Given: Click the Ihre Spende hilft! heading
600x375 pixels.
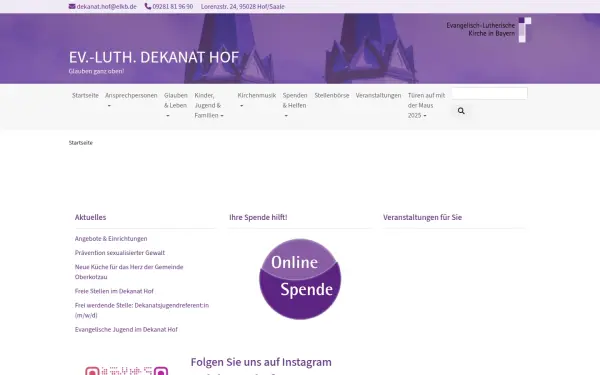Looking at the screenshot, I should (258, 217).
